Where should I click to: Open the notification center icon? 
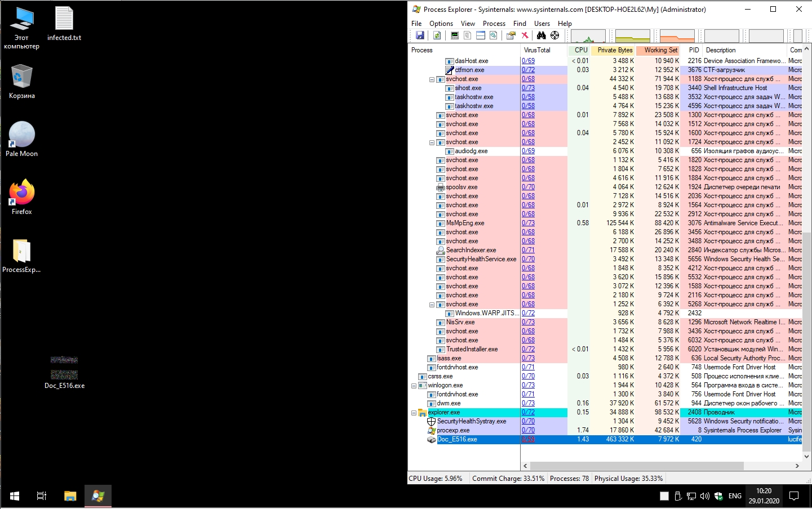pyautogui.click(x=794, y=496)
